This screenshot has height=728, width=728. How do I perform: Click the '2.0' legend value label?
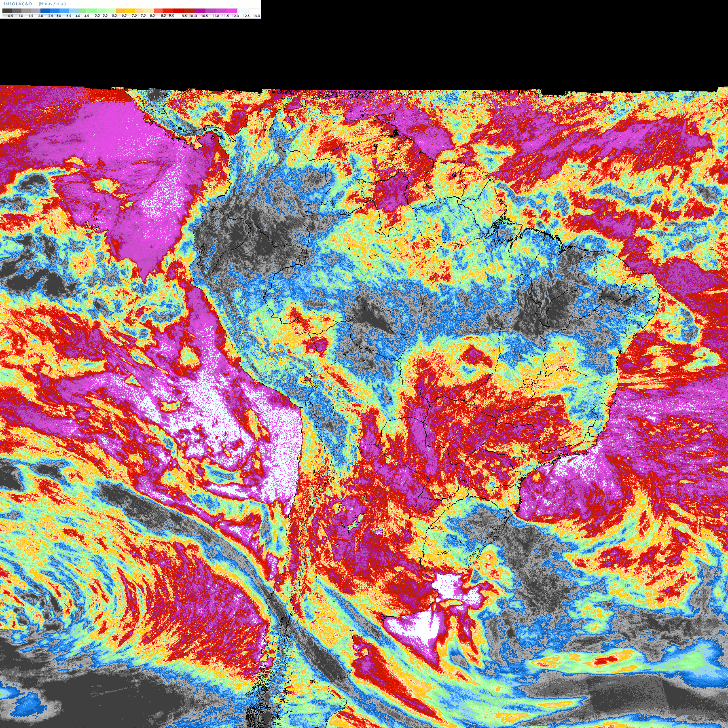(x=40, y=16)
